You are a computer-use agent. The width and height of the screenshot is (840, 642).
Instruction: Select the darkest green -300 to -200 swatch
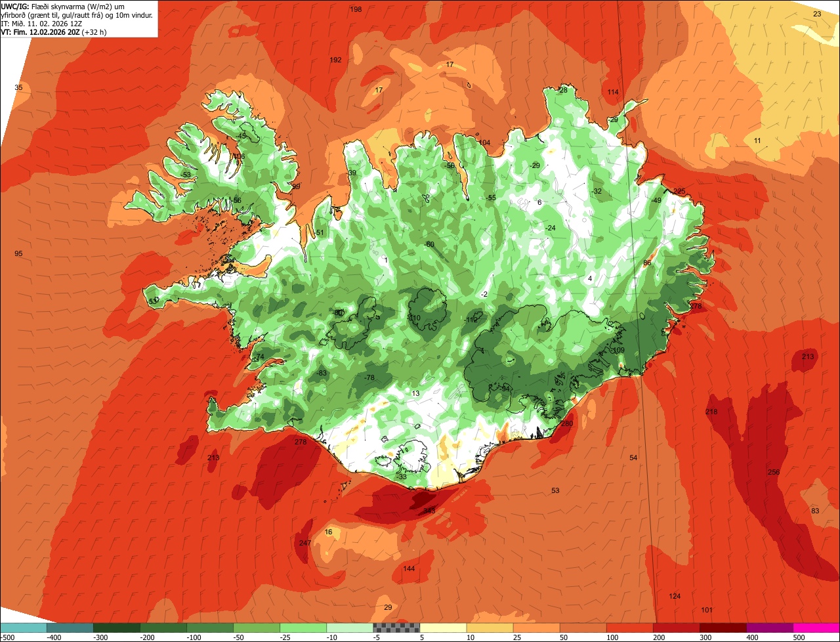coord(116,628)
